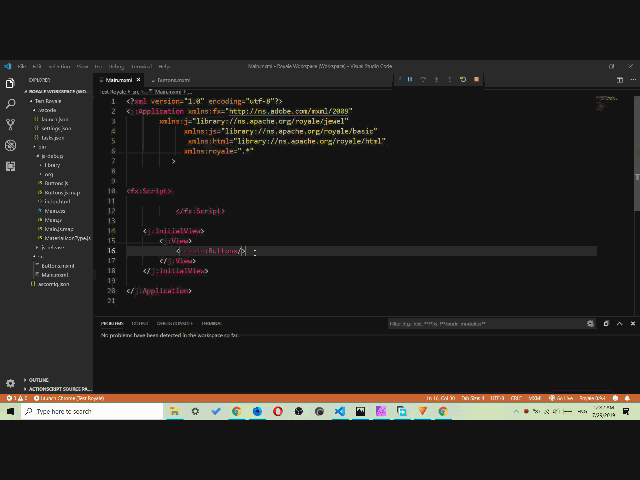Open the File menu
Image resolution: width=640 pixels, height=480 pixels.
[22, 66]
